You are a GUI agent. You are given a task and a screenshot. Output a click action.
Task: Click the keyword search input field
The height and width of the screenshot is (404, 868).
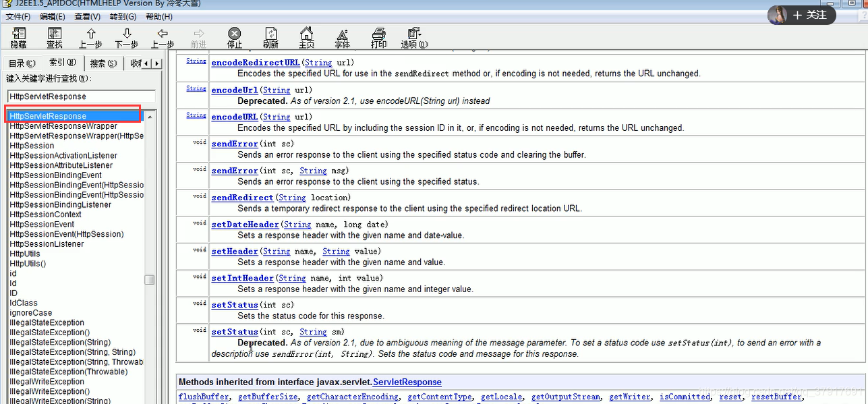click(x=81, y=96)
